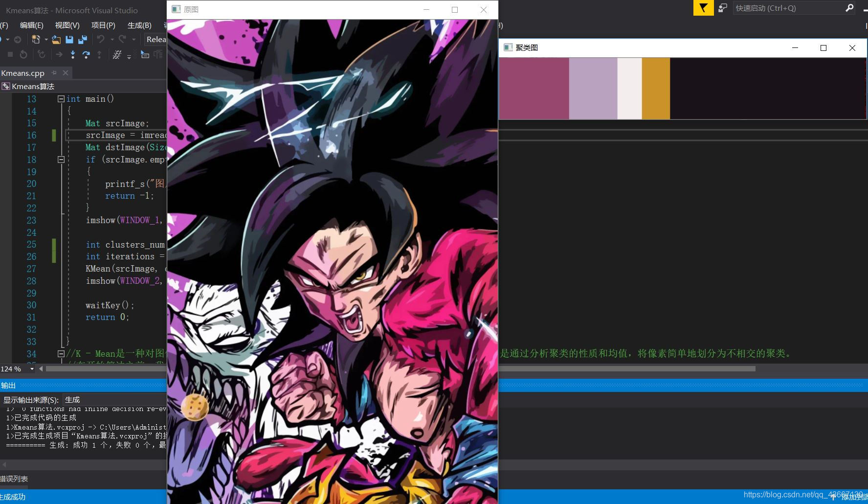Click the Undo arrow icon
The width and height of the screenshot is (868, 504).
pos(101,40)
